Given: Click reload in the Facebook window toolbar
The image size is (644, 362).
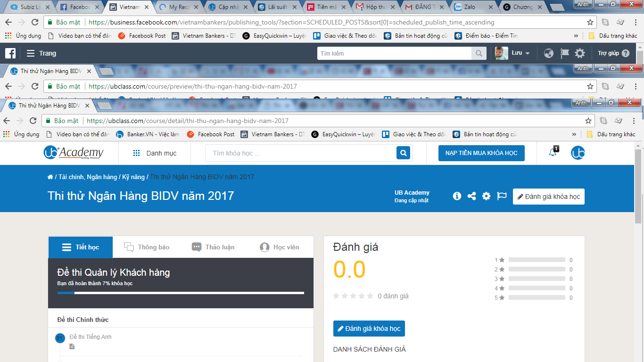Looking at the screenshot, I should tap(35, 22).
